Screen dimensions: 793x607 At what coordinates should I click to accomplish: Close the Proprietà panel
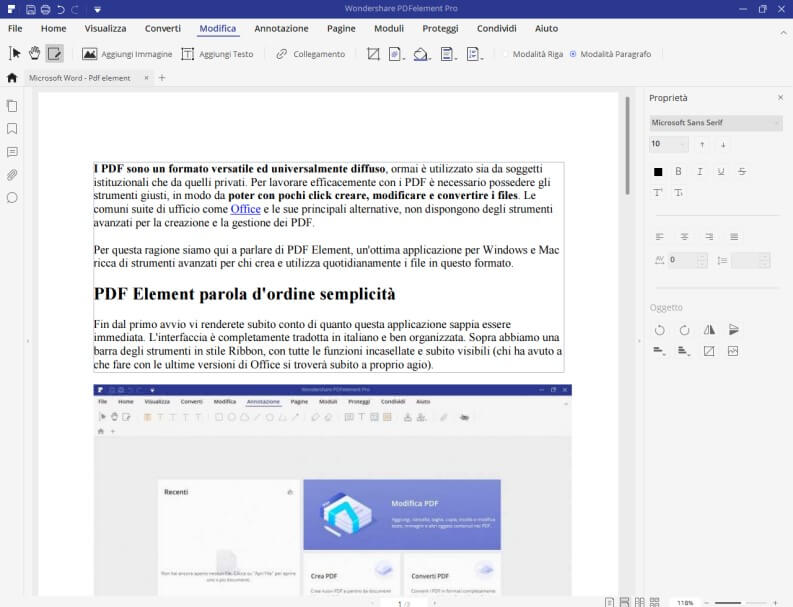(780, 97)
